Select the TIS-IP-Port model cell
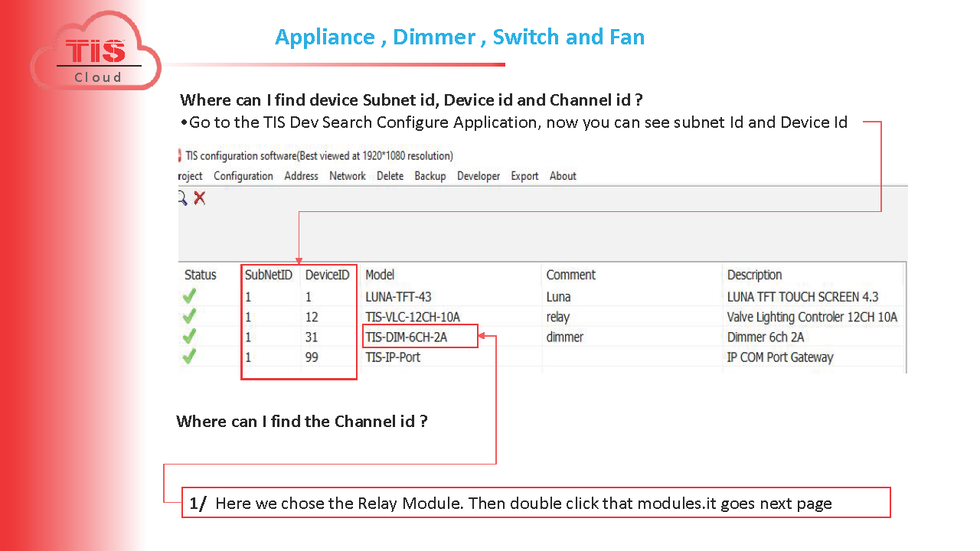 click(393, 357)
